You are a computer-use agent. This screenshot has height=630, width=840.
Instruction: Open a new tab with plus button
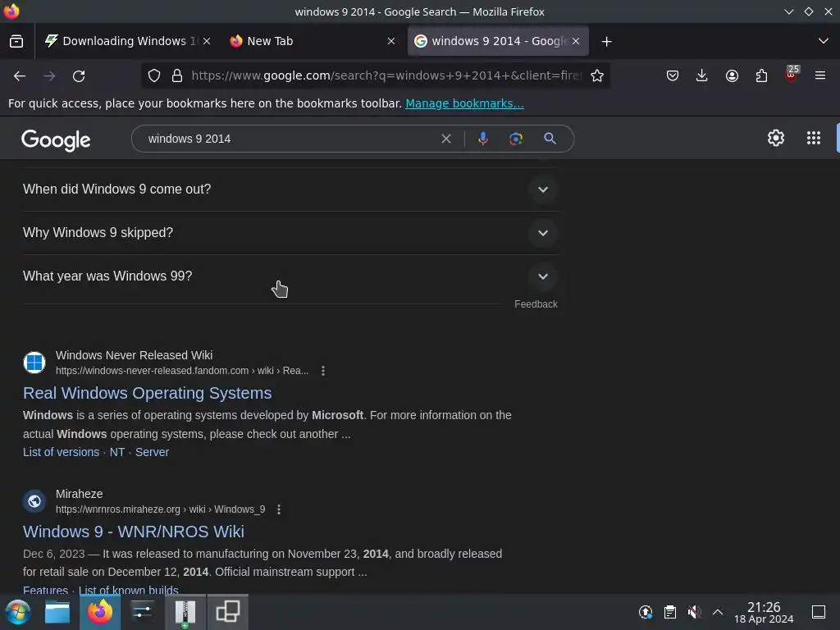coord(606,41)
